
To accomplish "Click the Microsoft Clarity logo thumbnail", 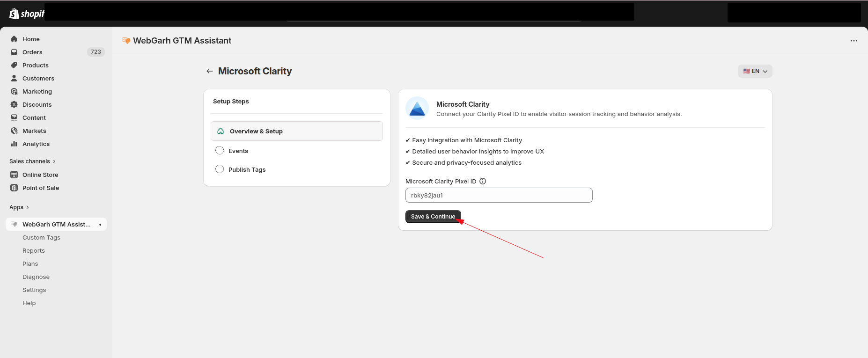I will point(417,109).
